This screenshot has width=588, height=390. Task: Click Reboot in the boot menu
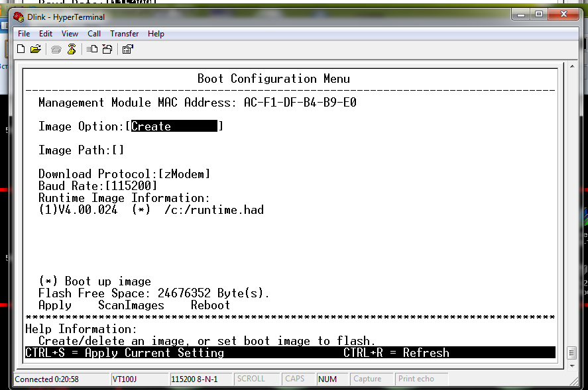pos(210,305)
